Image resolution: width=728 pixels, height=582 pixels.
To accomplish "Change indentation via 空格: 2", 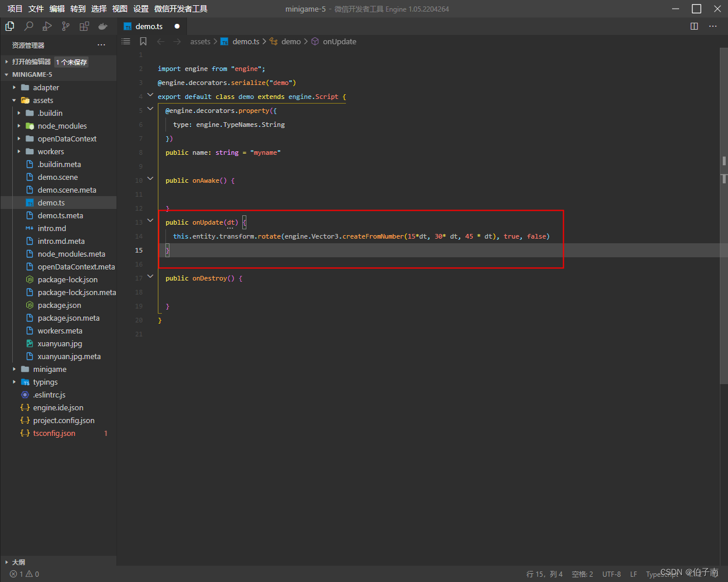I will pyautogui.click(x=582, y=574).
